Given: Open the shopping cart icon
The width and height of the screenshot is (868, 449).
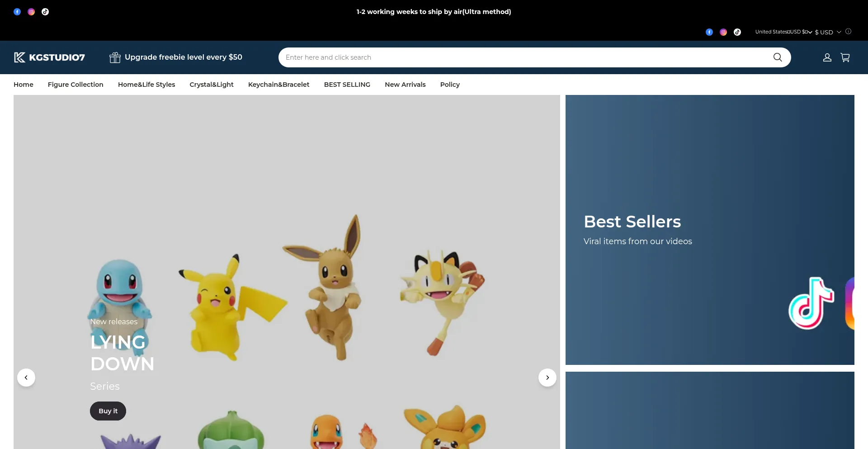Looking at the screenshot, I should pos(845,57).
